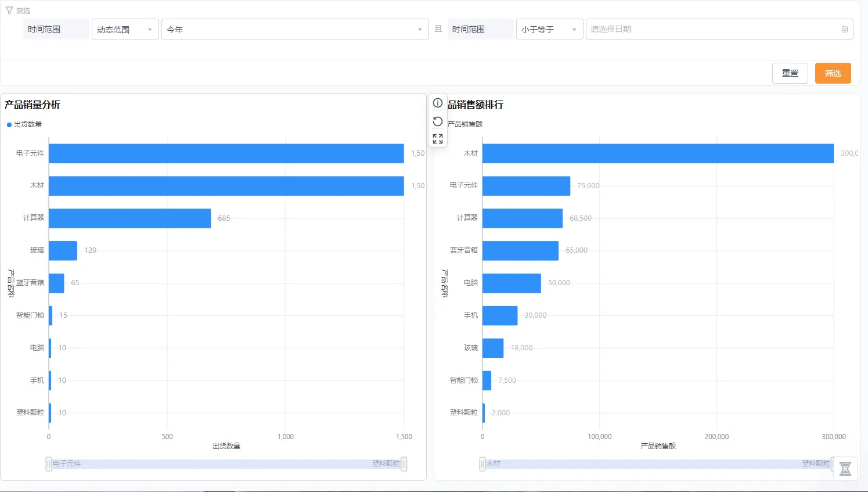Click left handle of sales ranking zoom slider
Screen dimensions: 868x492
coord(482,464)
